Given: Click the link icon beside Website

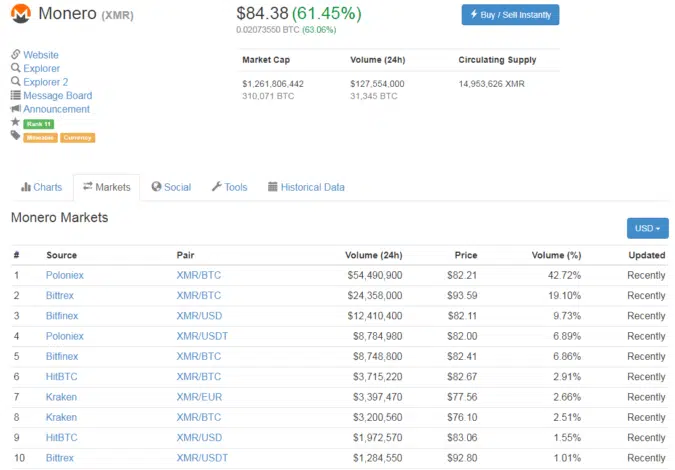Looking at the screenshot, I should tap(15, 54).
